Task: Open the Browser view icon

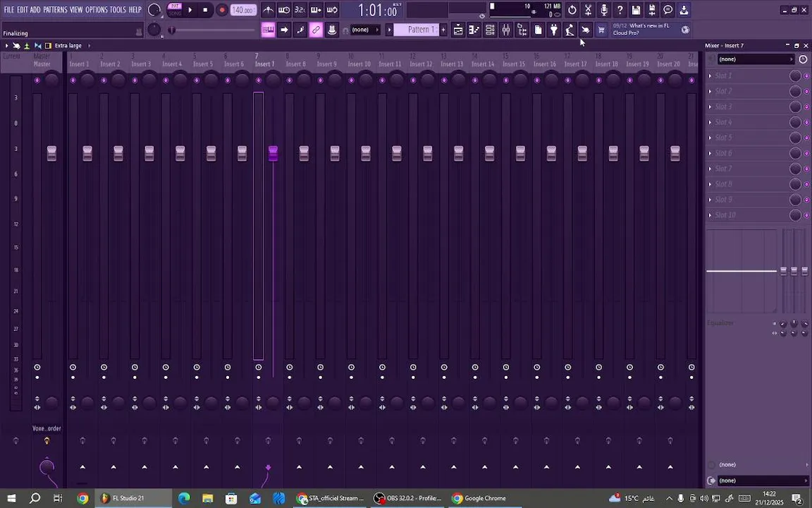Action: pyautogui.click(x=522, y=30)
